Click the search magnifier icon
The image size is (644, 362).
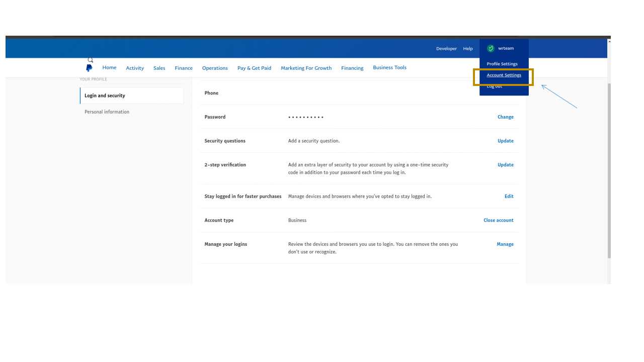coord(91,60)
